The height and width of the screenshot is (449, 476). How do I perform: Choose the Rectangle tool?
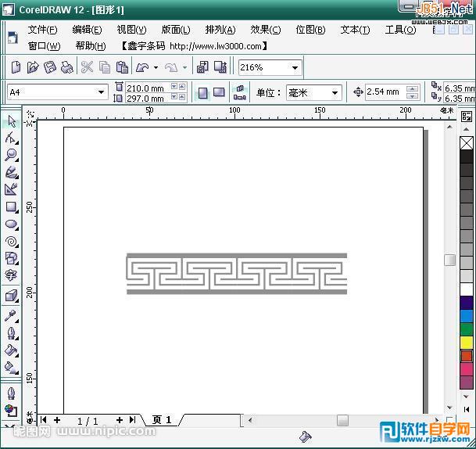pyautogui.click(x=11, y=207)
